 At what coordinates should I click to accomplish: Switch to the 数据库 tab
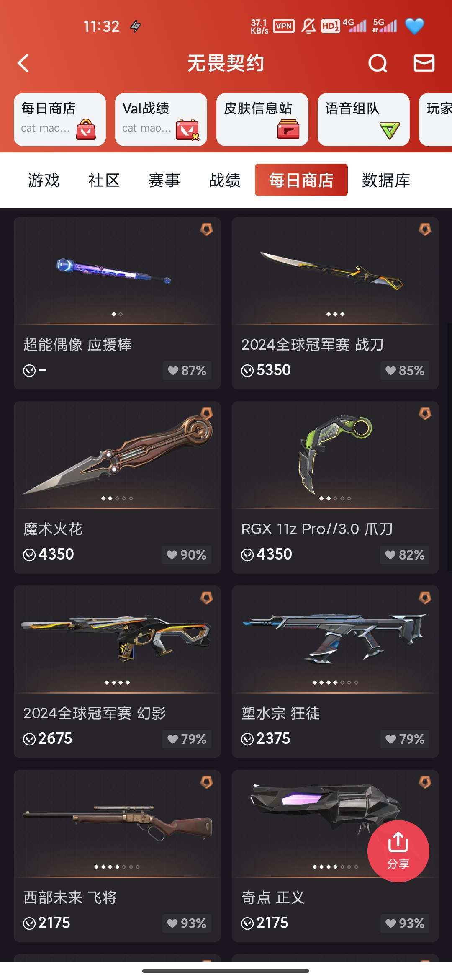coord(386,180)
